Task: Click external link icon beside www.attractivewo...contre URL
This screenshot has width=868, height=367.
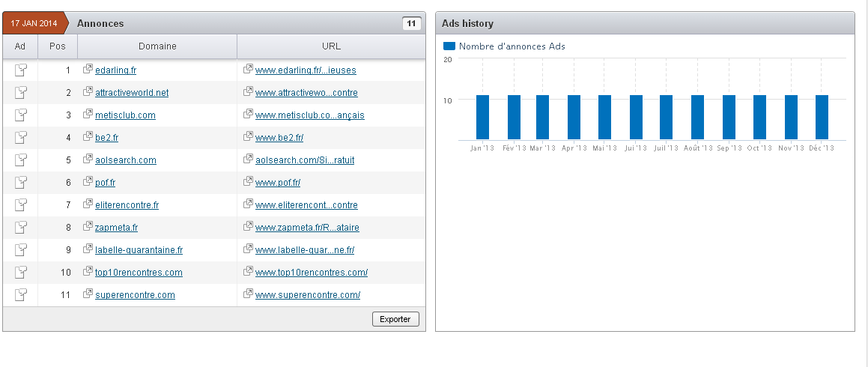Action: (248, 92)
